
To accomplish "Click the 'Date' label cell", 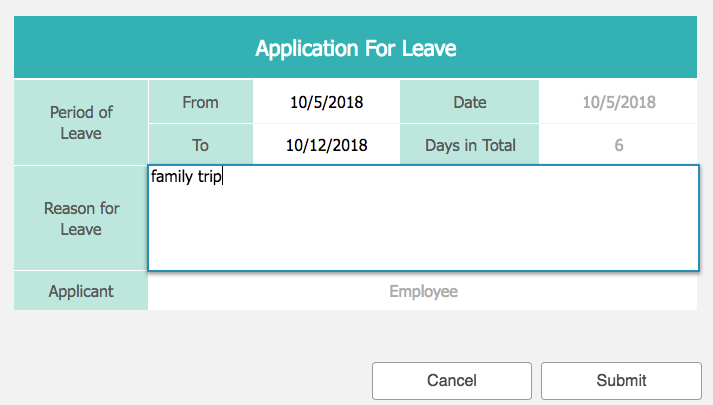I will pyautogui.click(x=469, y=102).
